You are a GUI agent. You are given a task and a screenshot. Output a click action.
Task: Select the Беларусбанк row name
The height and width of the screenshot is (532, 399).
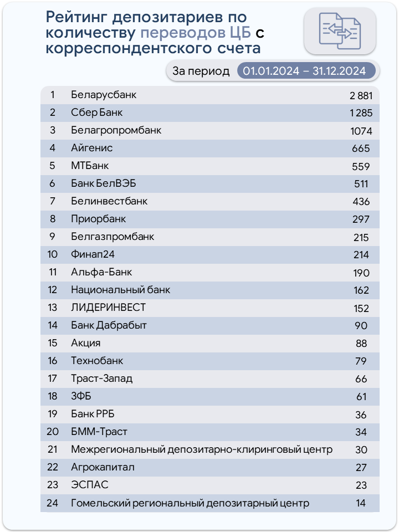(x=104, y=95)
